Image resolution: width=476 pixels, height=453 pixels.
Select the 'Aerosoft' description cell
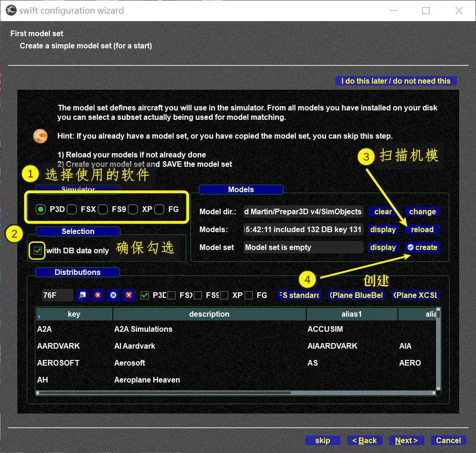209,363
